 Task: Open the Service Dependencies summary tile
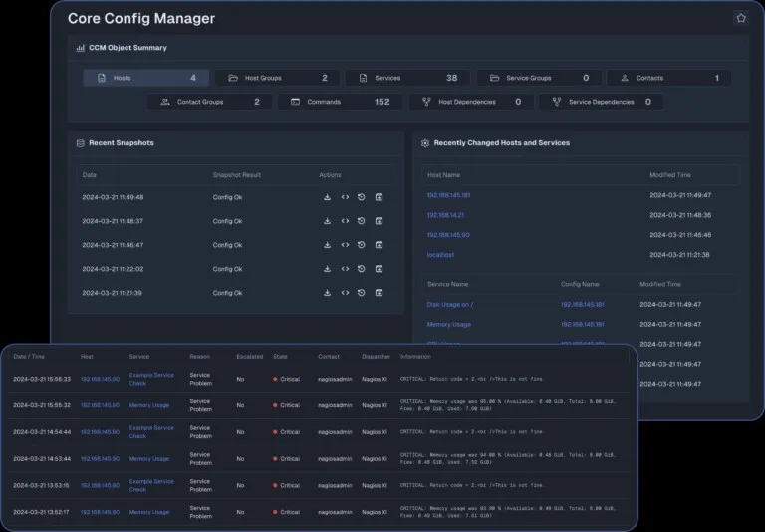coord(601,102)
